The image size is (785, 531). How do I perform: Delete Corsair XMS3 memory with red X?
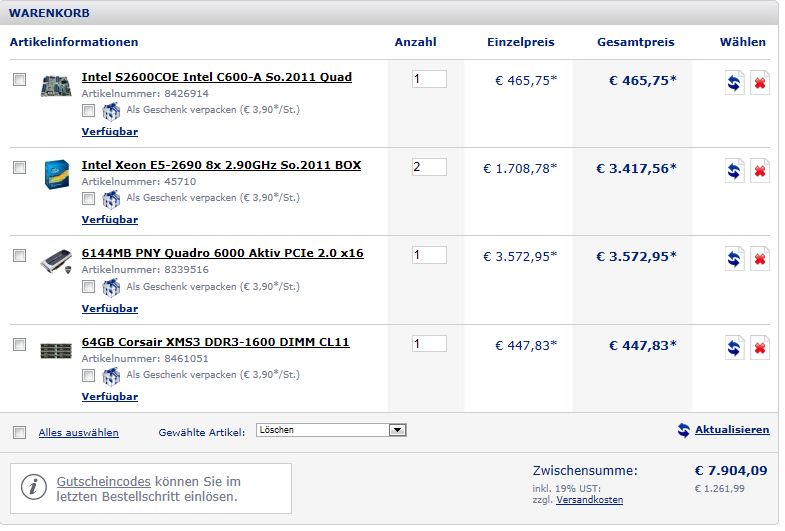[x=759, y=347]
